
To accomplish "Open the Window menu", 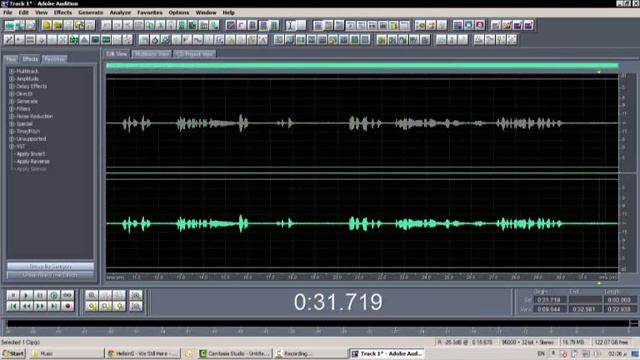I will [206, 12].
